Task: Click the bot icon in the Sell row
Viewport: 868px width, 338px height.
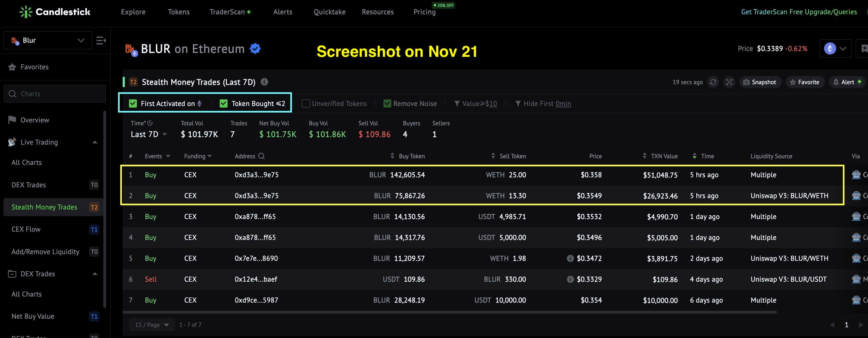Action: (x=856, y=279)
